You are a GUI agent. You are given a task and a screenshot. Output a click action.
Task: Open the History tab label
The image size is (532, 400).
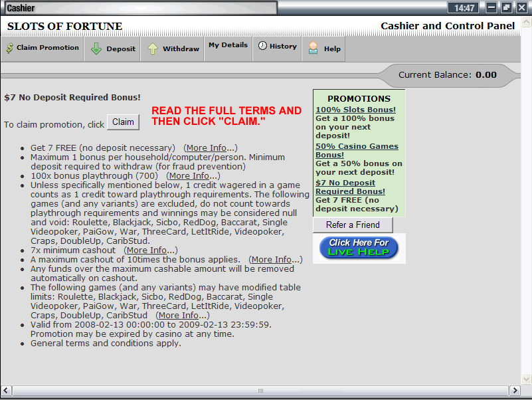click(x=283, y=47)
